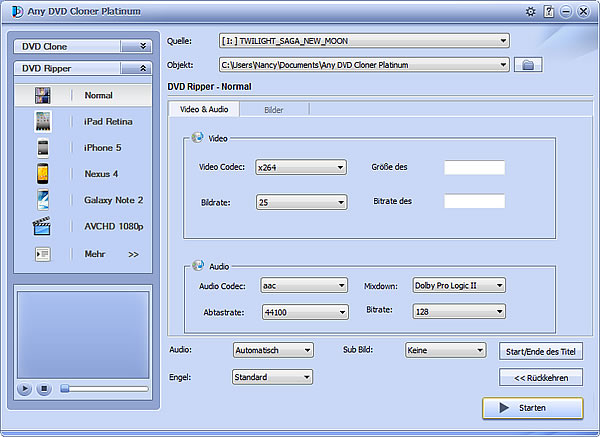Choose the Galaxy Note 2 icon
Screen dimensions: 600x437
[x=43, y=200]
